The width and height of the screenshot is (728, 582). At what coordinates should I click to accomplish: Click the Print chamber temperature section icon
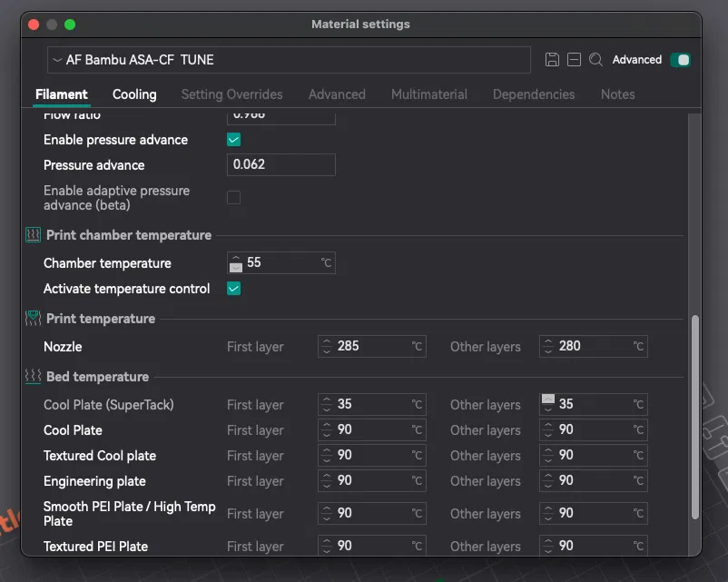point(34,235)
